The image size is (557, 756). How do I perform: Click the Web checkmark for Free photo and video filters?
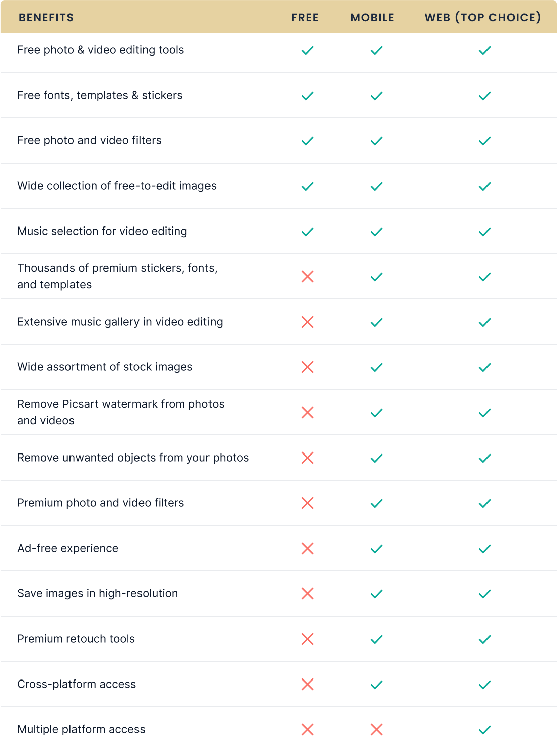[x=484, y=141]
